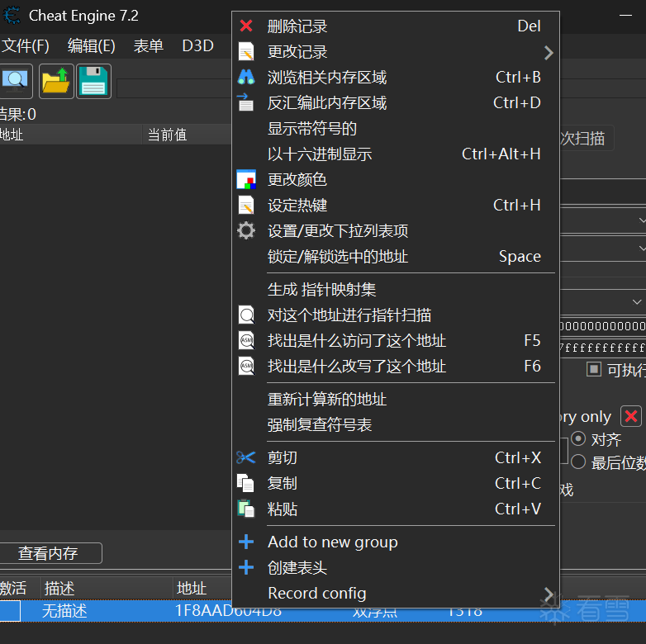Click the pointer scan magnifier icon
The width and height of the screenshot is (646, 644).
(246, 315)
